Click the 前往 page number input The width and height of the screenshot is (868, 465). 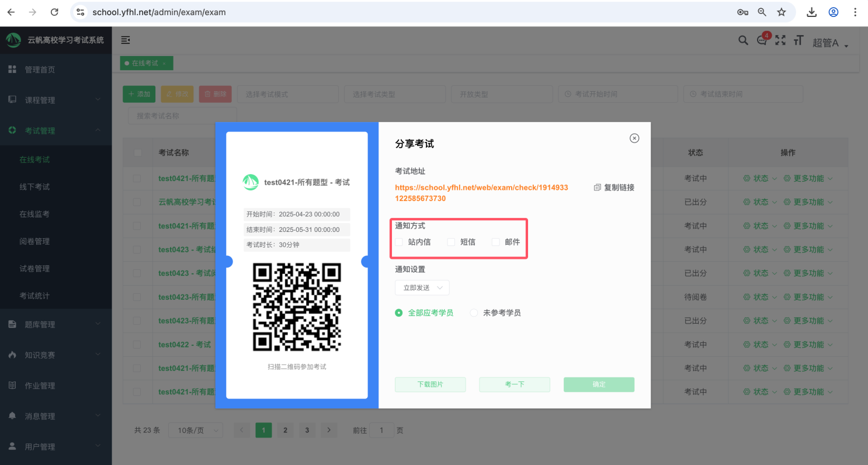382,431
